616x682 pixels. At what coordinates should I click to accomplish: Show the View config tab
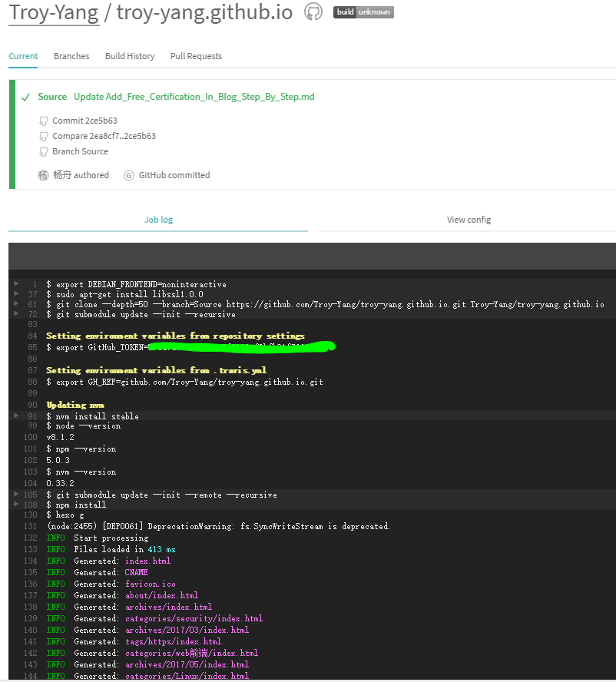click(x=469, y=220)
